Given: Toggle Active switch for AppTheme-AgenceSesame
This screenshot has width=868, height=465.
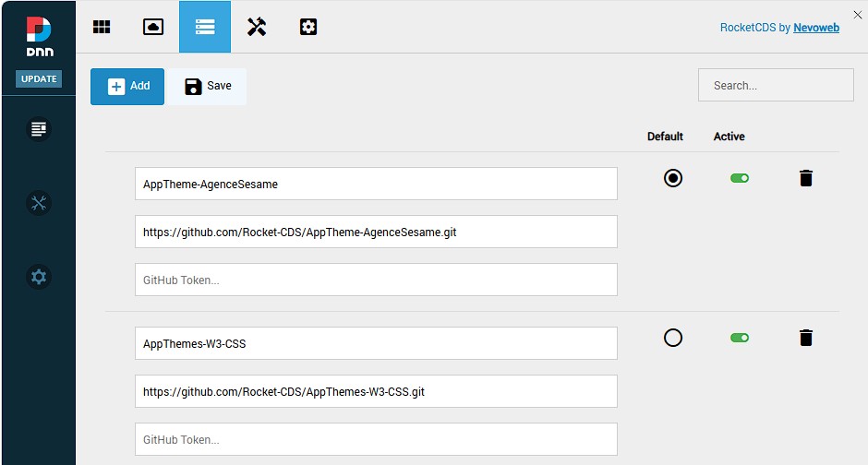Looking at the screenshot, I should coord(740,178).
